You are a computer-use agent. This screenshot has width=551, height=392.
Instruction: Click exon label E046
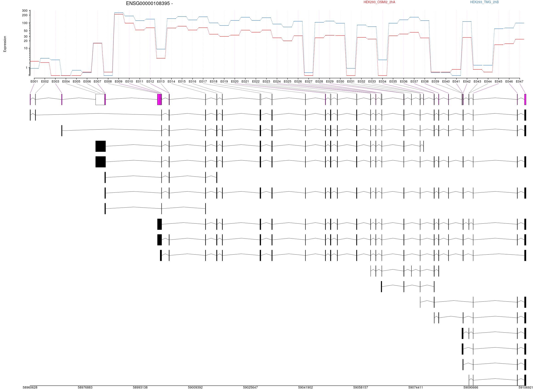[509, 82]
